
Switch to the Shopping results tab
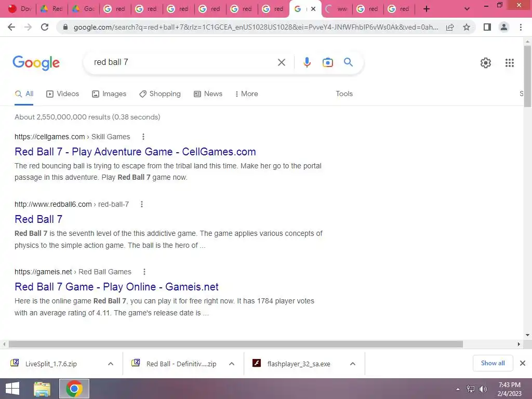coord(160,94)
